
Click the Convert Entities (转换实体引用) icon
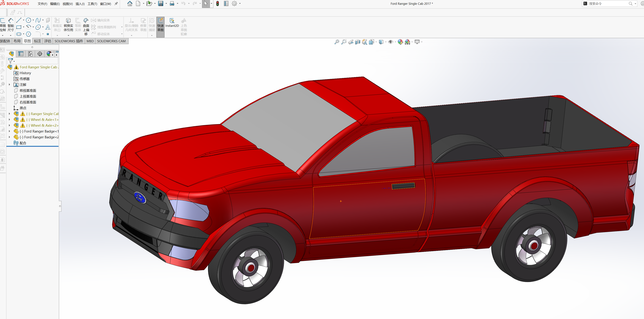click(x=68, y=21)
